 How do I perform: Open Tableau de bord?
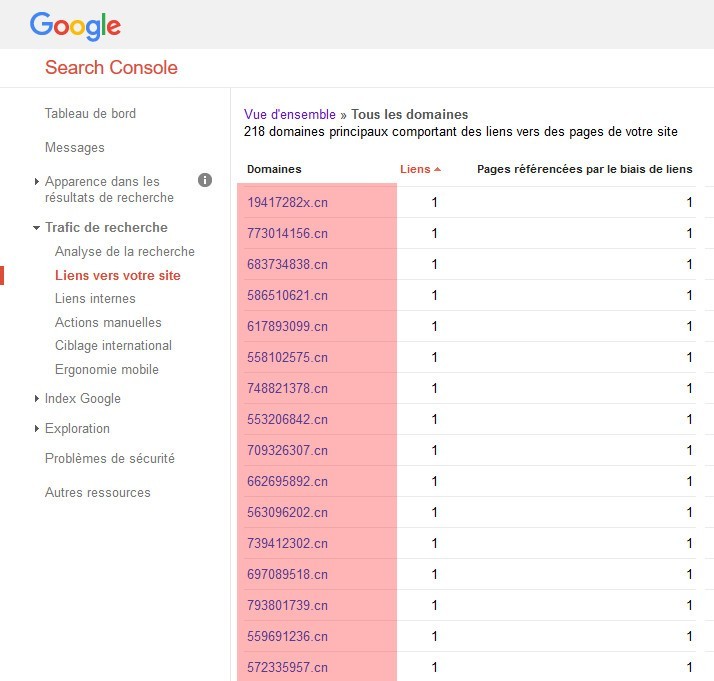[x=90, y=113]
